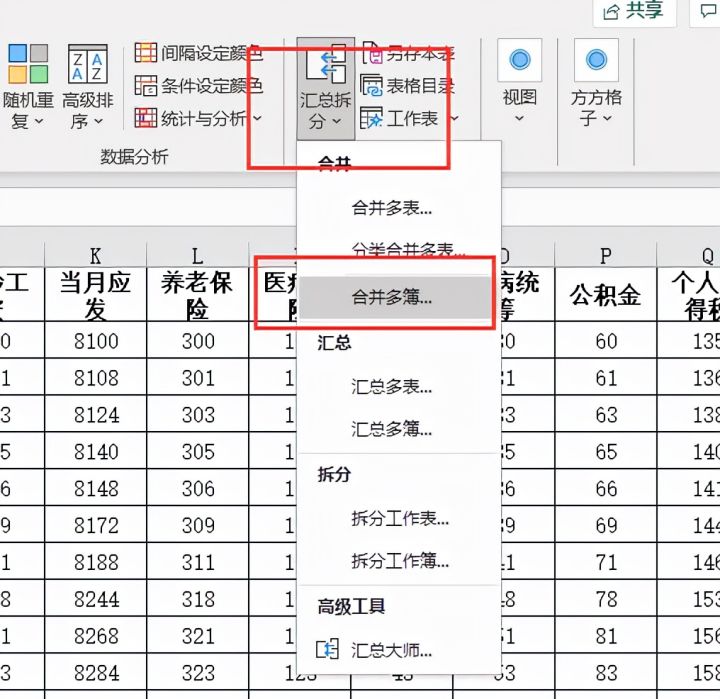Image resolution: width=720 pixels, height=699 pixels.
Task: Click cell with value 8108
Action: pos(96,378)
